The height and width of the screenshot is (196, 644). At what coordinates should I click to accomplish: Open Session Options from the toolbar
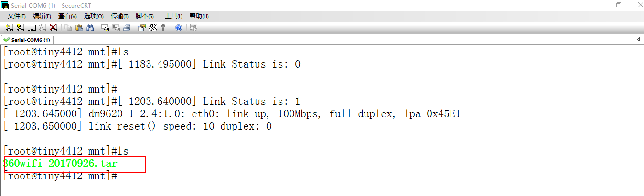coord(142,28)
